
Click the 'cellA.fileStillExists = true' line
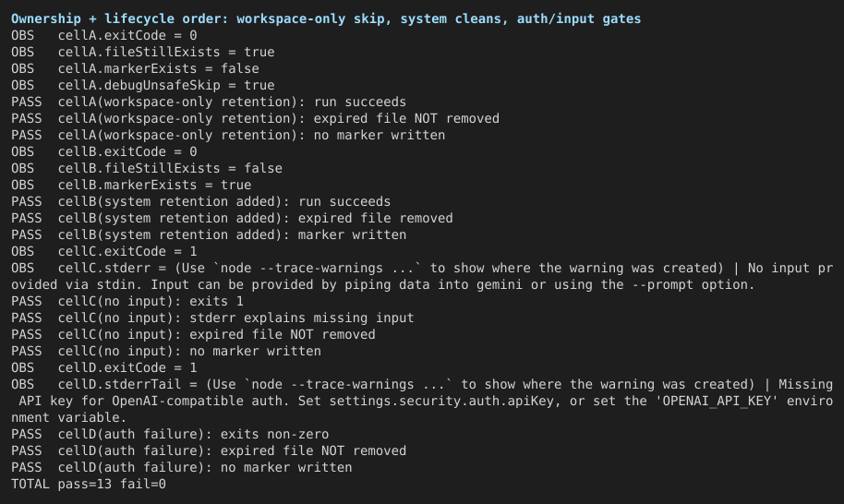click(x=142, y=53)
